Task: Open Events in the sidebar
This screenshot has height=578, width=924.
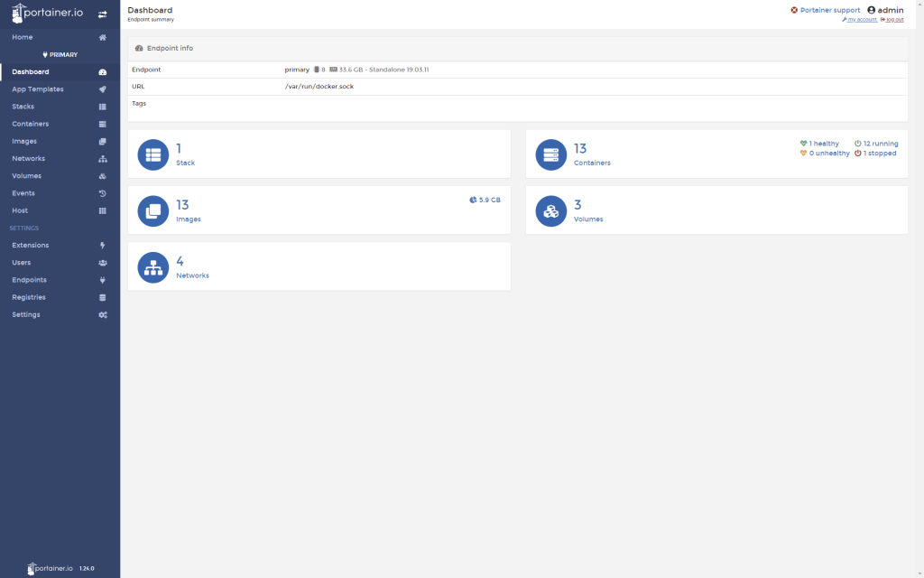Action: coord(23,193)
